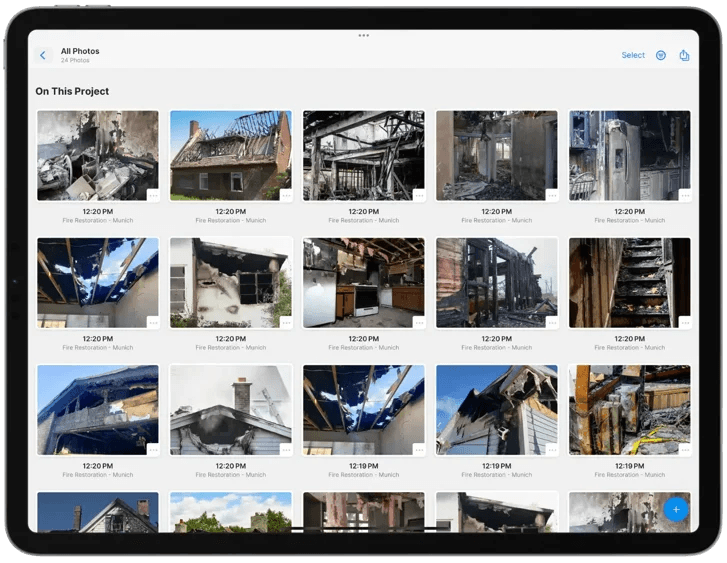
Task: Open options on burned garage debris photo
Action: pos(153,195)
